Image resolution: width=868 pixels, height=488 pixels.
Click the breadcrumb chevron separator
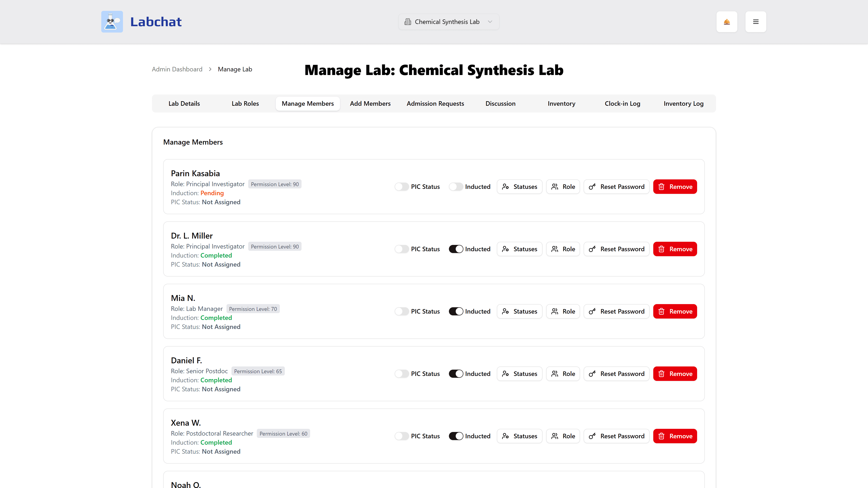[x=210, y=69]
